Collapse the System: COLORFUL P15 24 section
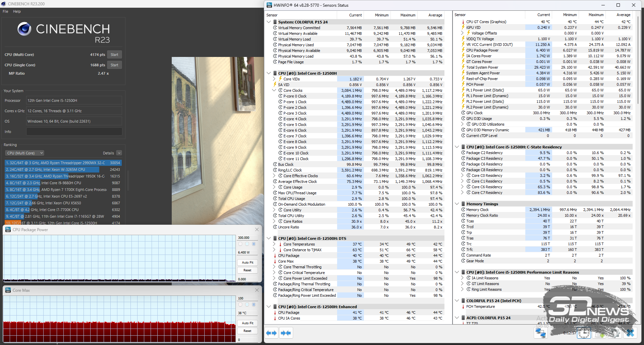Viewport: 644px width, 345px height. [x=269, y=22]
